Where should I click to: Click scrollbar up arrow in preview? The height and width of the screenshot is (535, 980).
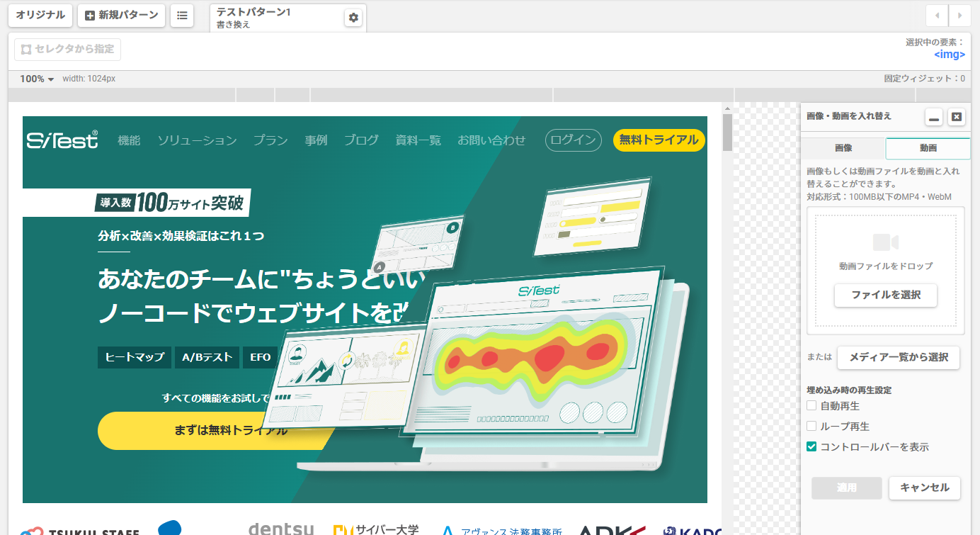(727, 108)
